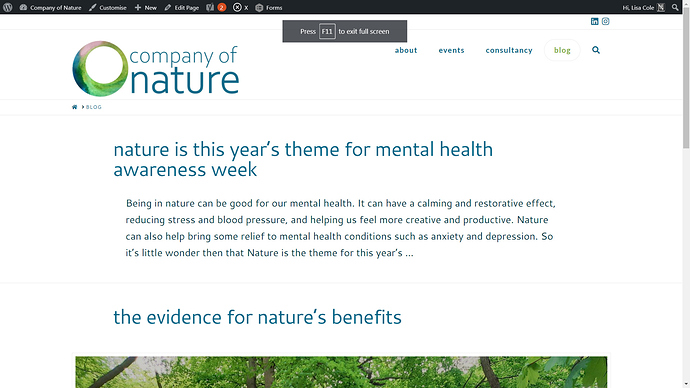The image size is (690, 388).
Task: Click the Lisa Cole avatar image
Action: [661, 7]
